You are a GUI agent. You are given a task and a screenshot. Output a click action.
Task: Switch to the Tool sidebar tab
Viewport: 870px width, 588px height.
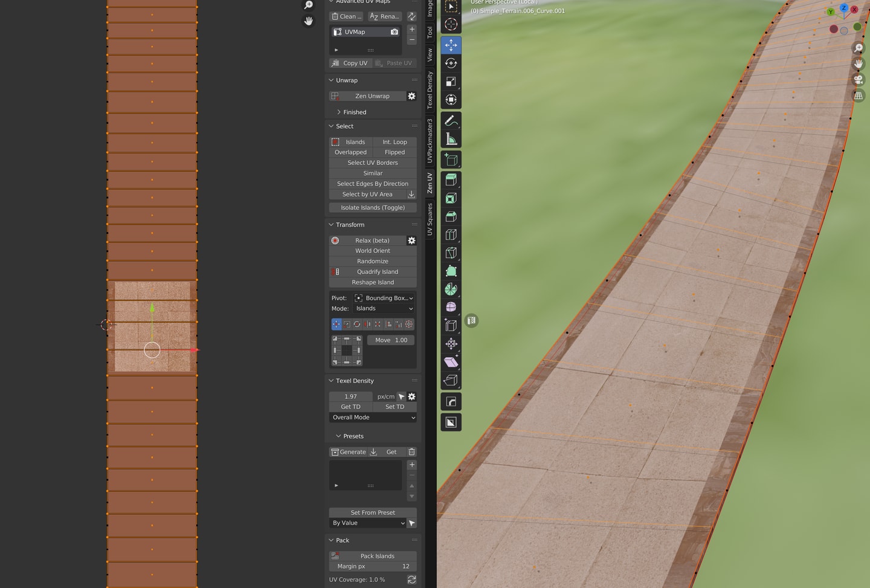tap(430, 32)
